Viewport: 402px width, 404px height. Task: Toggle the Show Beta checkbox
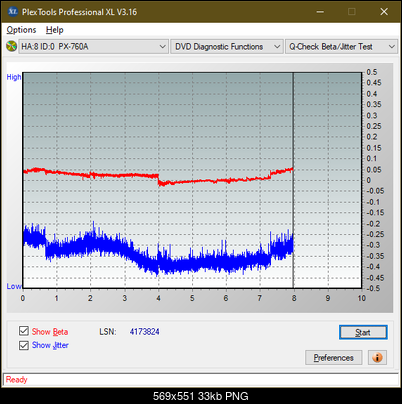coord(24,331)
